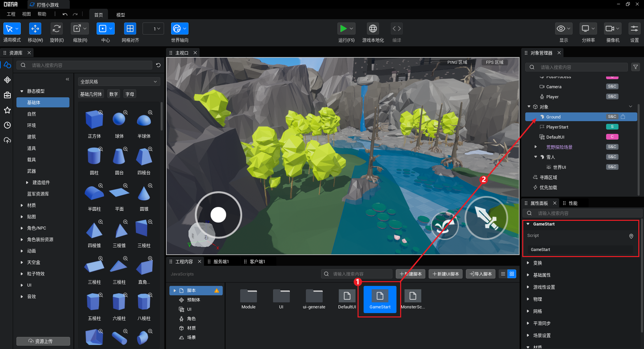Image resolution: width=644 pixels, height=349 pixels.
Task: Toggle the PlayerStart S badge
Action: (612, 127)
